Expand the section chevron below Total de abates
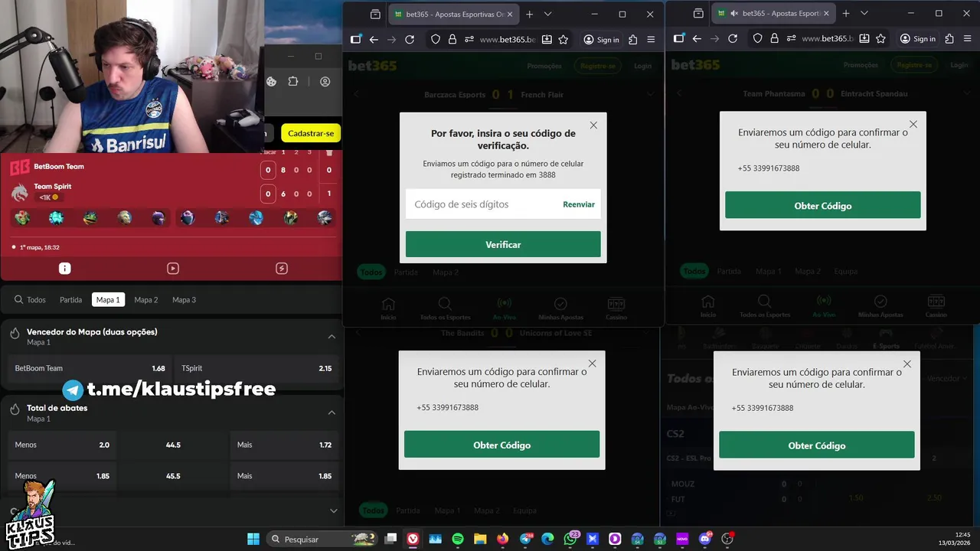The height and width of the screenshot is (551, 980). point(333,510)
